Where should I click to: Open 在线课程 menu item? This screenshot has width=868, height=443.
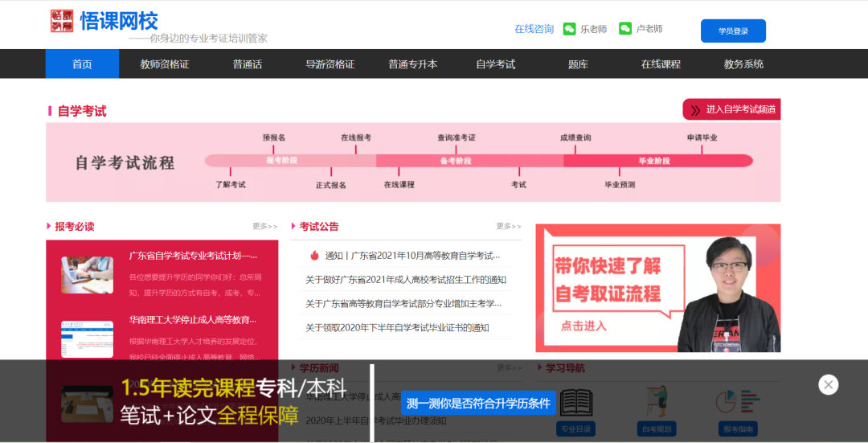pyautogui.click(x=661, y=64)
